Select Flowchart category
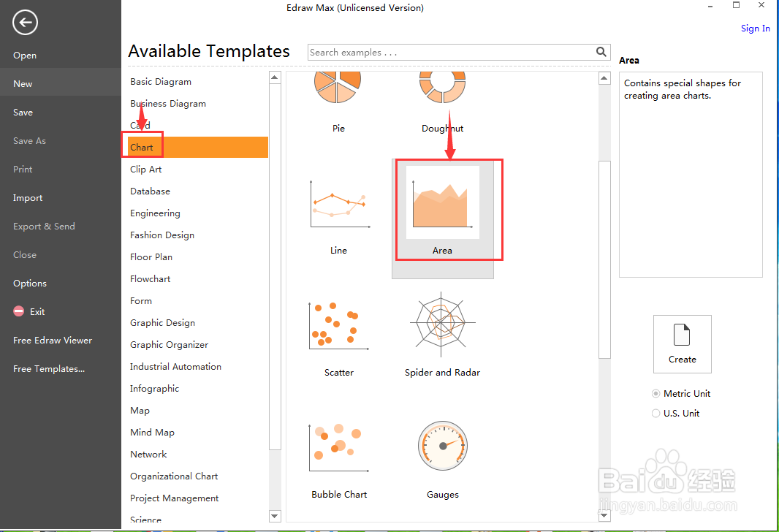779x532 pixels. click(x=150, y=278)
